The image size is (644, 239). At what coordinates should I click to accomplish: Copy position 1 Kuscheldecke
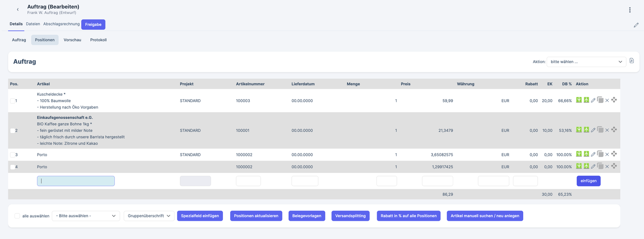coord(600,100)
